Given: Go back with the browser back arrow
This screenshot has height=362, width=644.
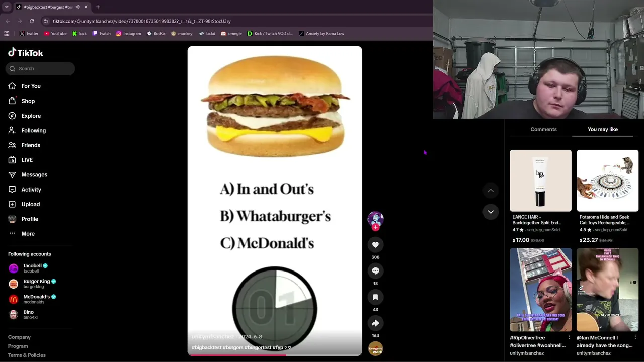Looking at the screenshot, I should click(x=8, y=21).
